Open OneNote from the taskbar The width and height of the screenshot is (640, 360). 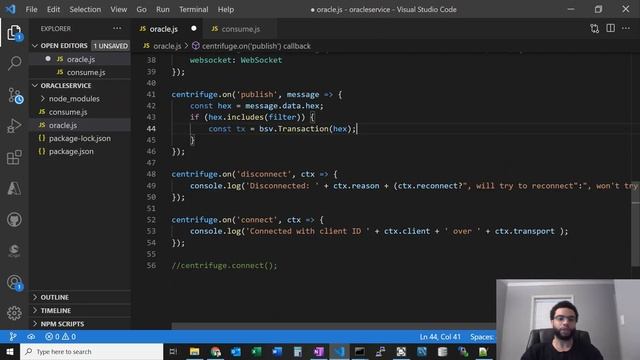[318, 351]
